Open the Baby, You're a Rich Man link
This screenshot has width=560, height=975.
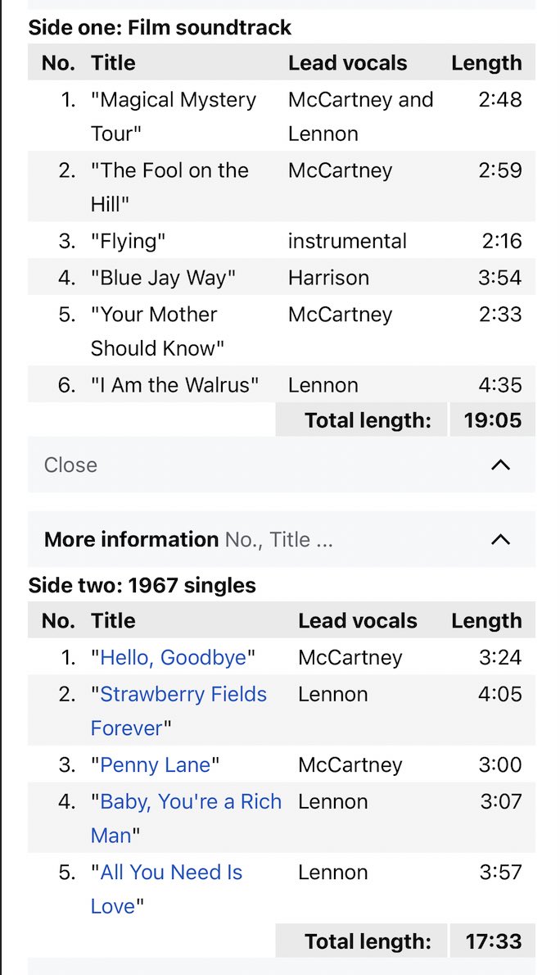point(190,802)
